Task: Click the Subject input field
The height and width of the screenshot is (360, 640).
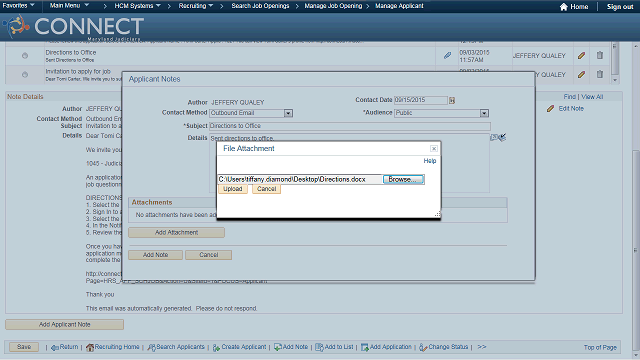Action: click(350, 126)
